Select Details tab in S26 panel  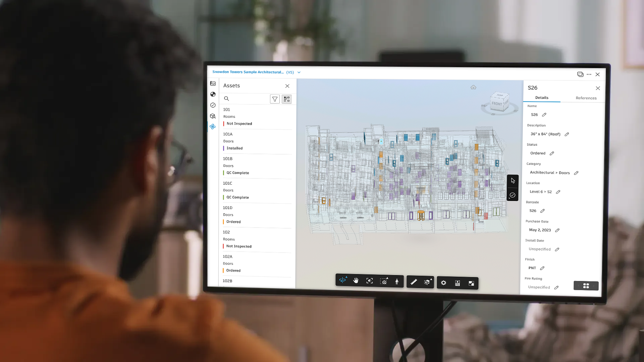[542, 98]
